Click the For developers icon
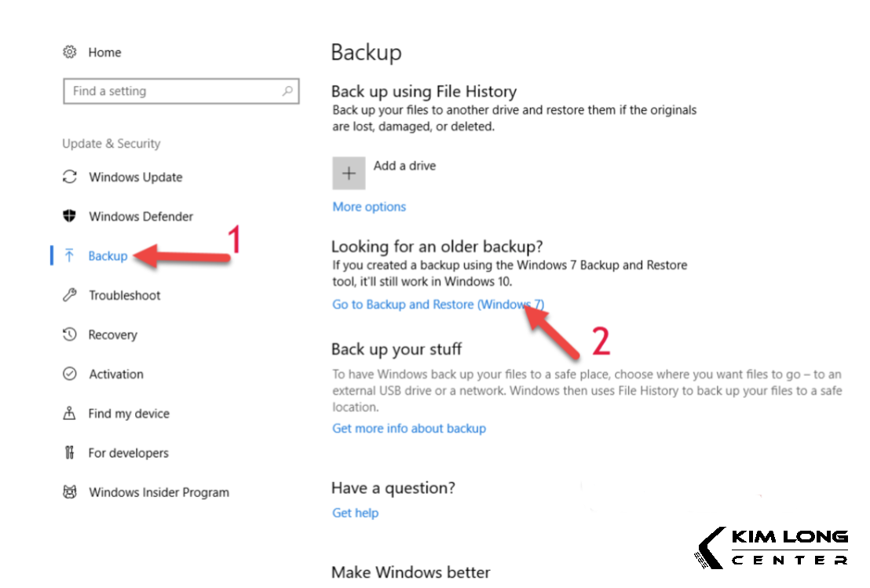 tap(70, 453)
